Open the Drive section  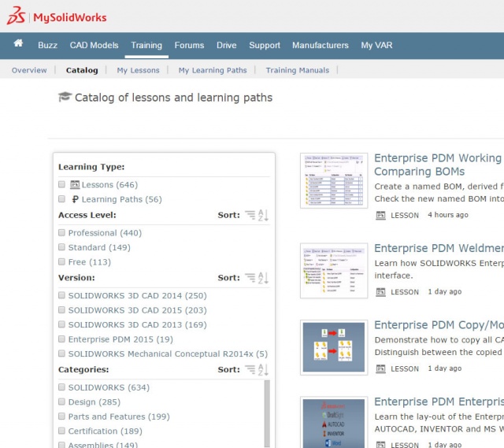227,45
